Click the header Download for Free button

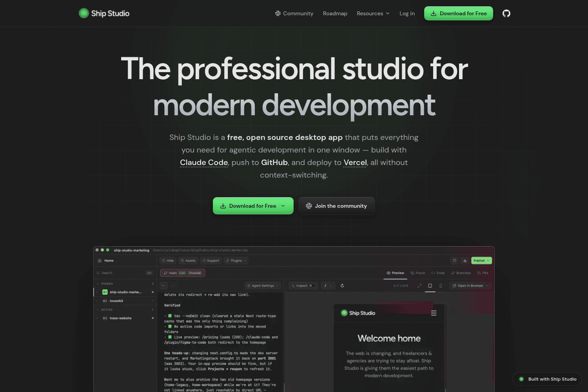(459, 13)
